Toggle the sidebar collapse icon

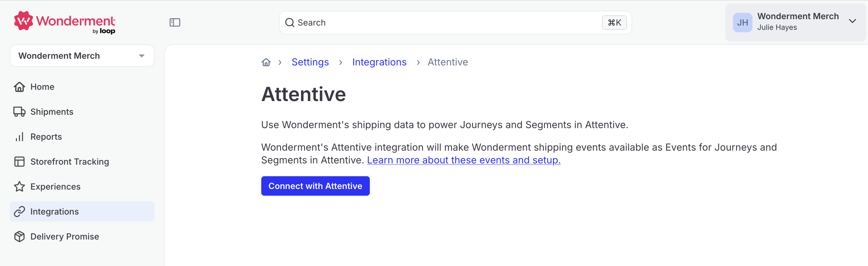175,23
